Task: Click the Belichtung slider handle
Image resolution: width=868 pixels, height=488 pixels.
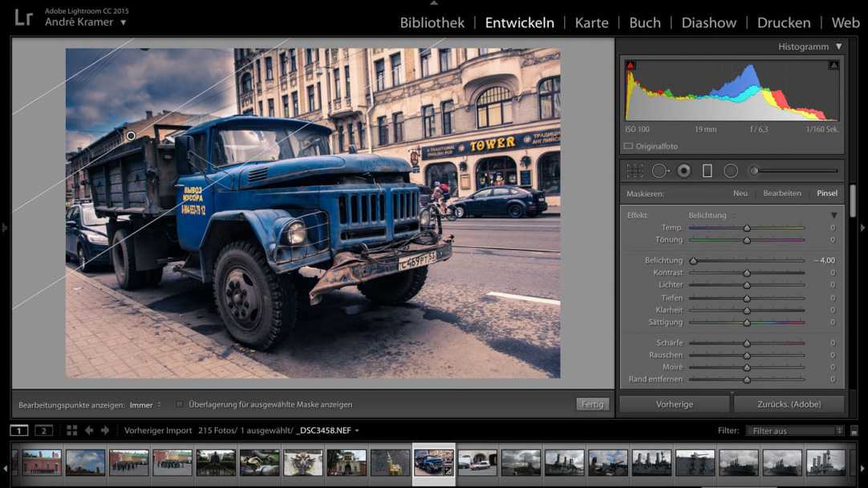Action: point(693,260)
